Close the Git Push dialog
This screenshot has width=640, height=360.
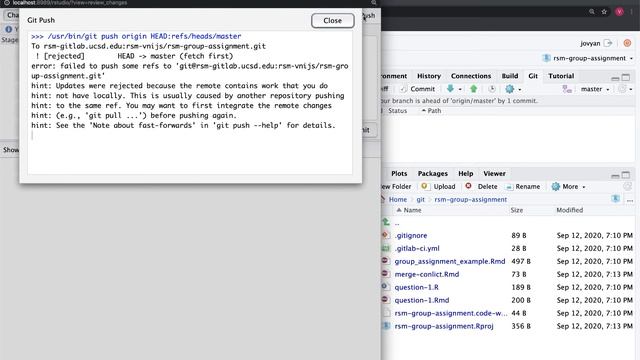pos(333,20)
